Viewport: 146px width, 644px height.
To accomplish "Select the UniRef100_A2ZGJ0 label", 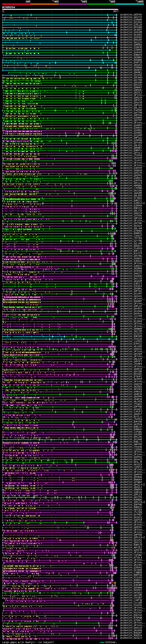I will click(131, 638).
